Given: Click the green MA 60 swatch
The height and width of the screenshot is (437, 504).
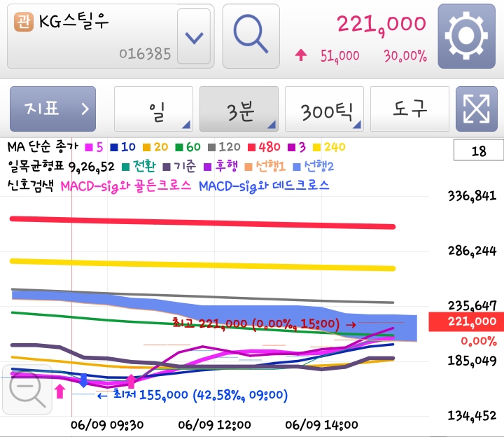Looking at the screenshot, I should 179,148.
